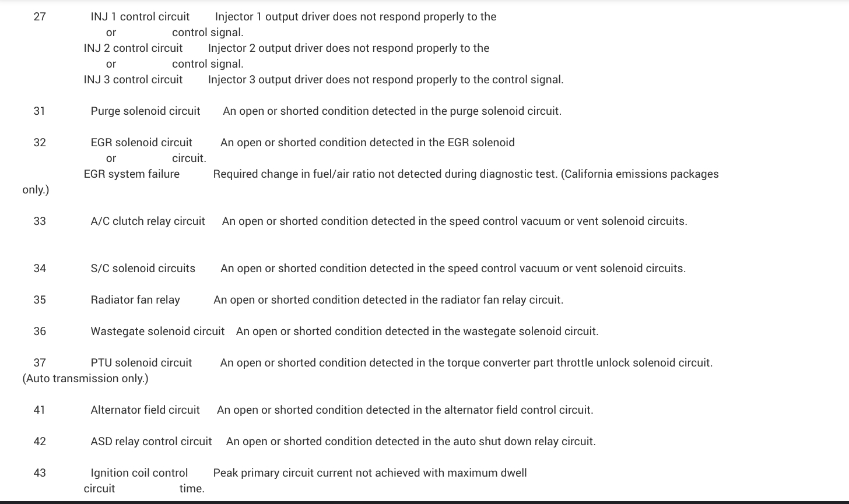Viewport: 849px width, 504px height.
Task: Select the "INJ 3 control circuit" label
Action: tap(133, 80)
